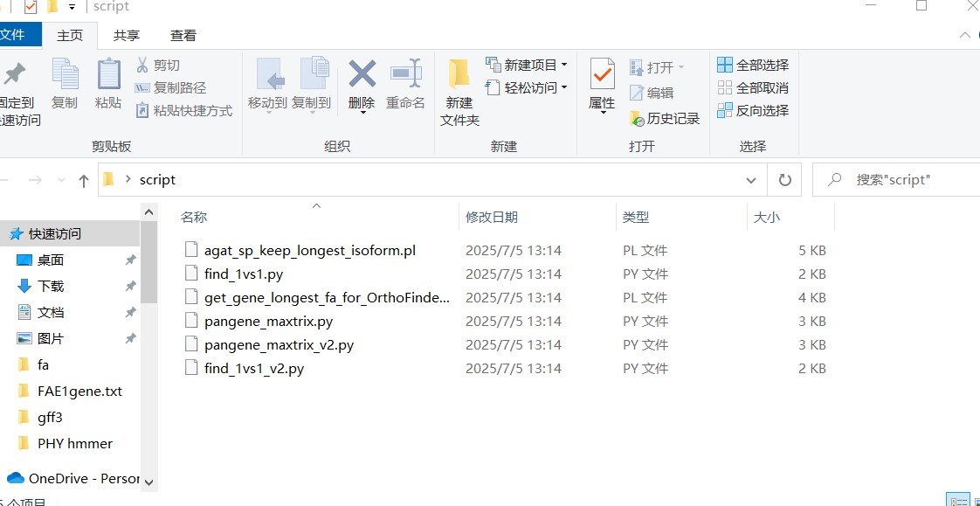This screenshot has width=980, height=506.
Task: Open the recent locations dropdown arrow
Action: pyautogui.click(x=61, y=180)
